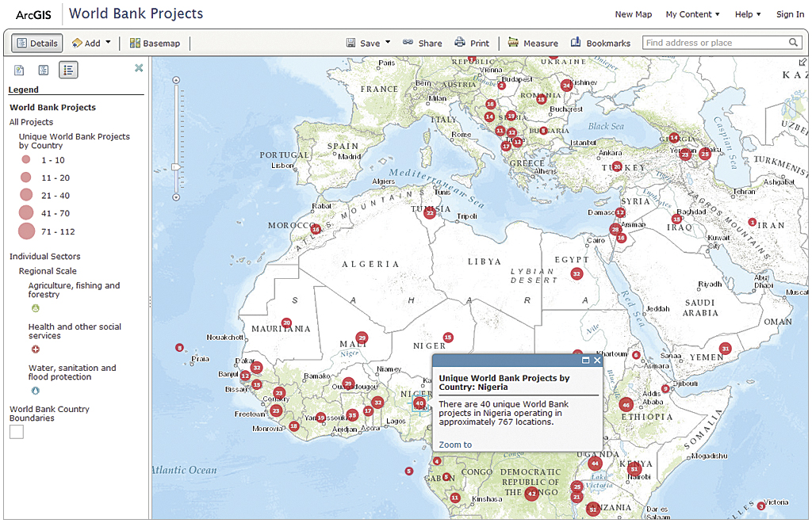Maximize the Nigeria popup window
812x523 pixels.
pyautogui.click(x=586, y=361)
